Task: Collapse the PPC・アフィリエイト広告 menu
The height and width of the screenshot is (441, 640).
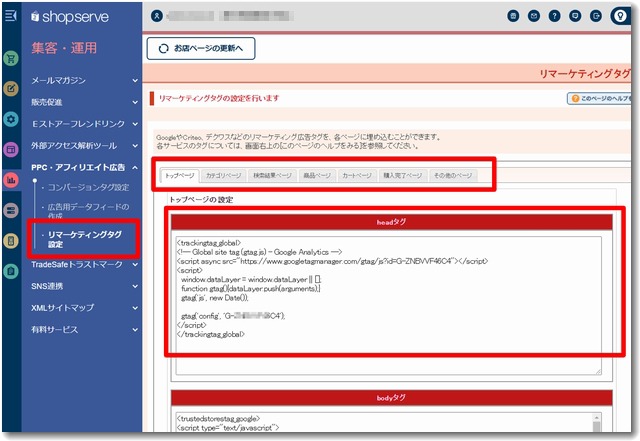Action: coord(84,167)
